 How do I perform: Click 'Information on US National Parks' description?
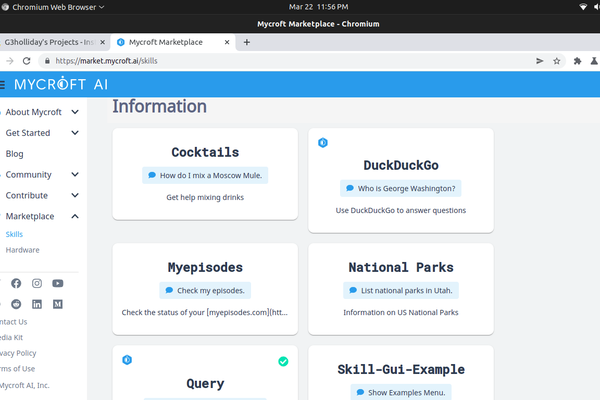click(x=401, y=313)
